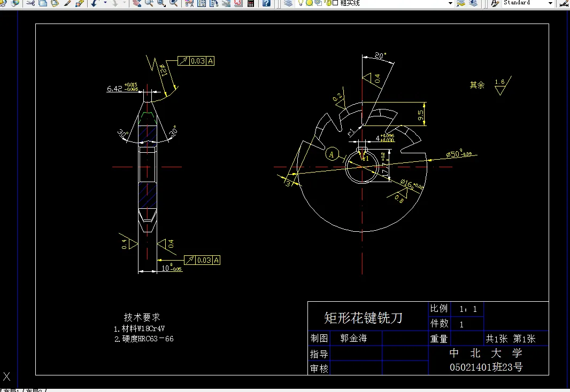Activate Match Properties paintbrush tool

[x=67, y=3]
